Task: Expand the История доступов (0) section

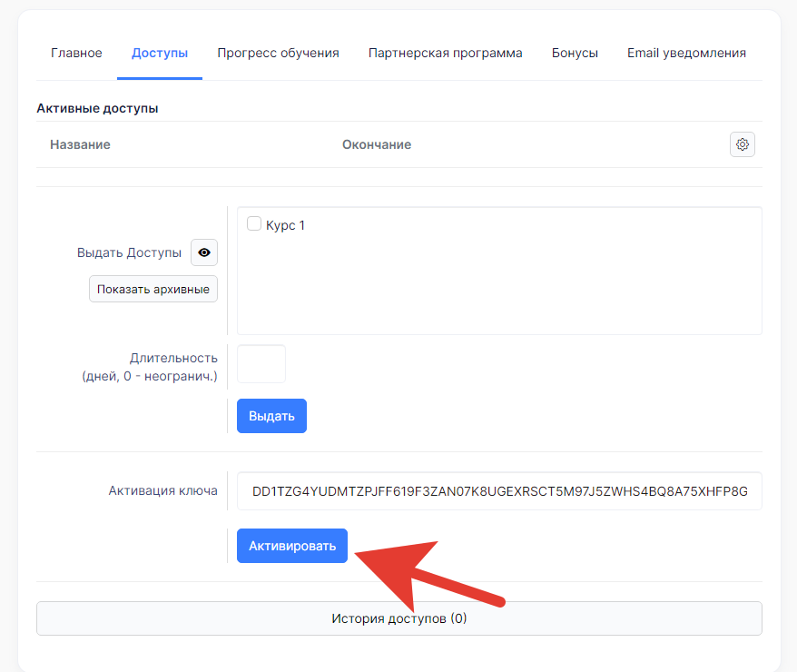Action: (x=399, y=618)
